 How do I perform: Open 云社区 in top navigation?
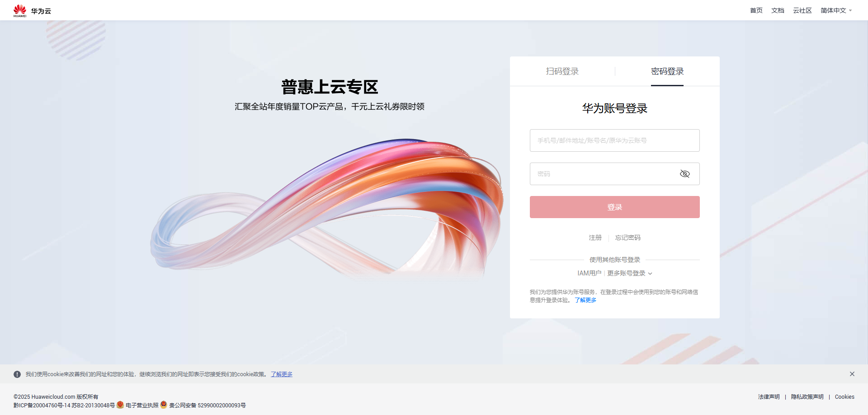coord(802,10)
